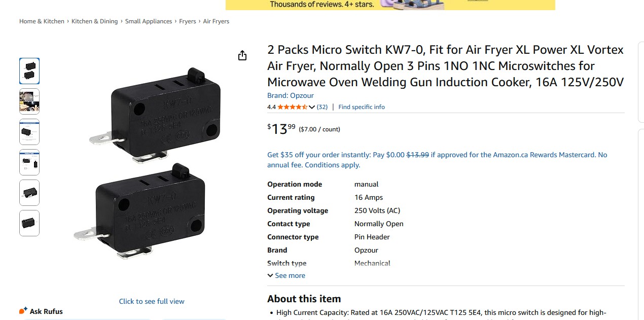This screenshot has height=320, width=644.
Task: Navigate to Small Appliances breadcrumb
Action: (149, 21)
